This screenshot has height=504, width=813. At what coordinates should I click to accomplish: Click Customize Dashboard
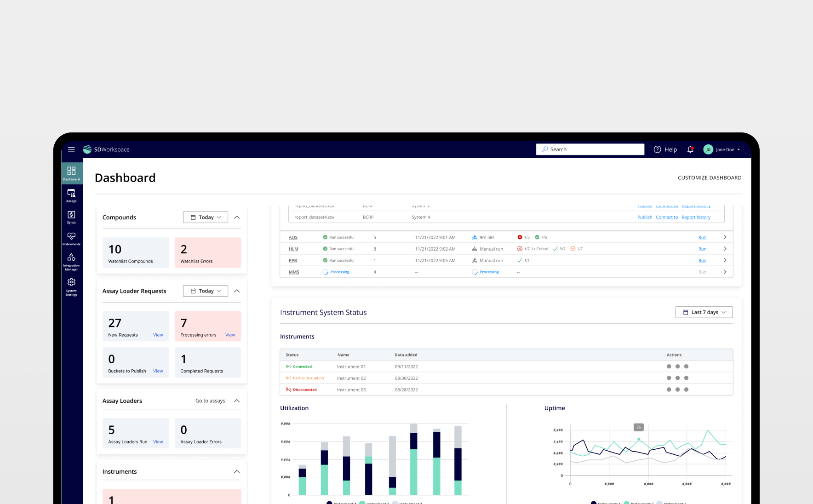pos(710,178)
